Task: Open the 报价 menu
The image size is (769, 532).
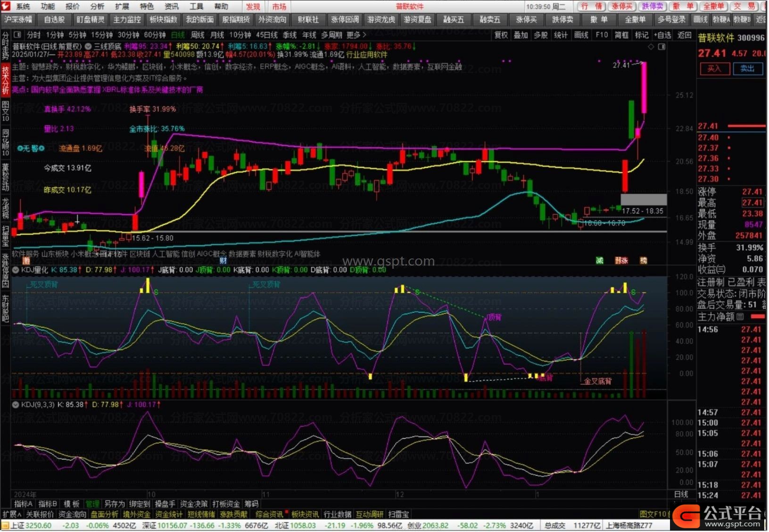Action: click(72, 6)
